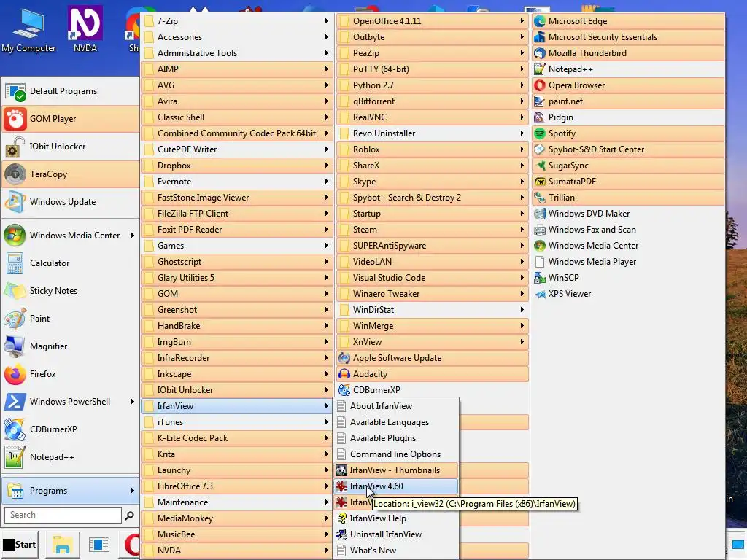Expand the K-Lite Codec Pack folder
This screenshot has height=560, width=747.
[237, 438]
